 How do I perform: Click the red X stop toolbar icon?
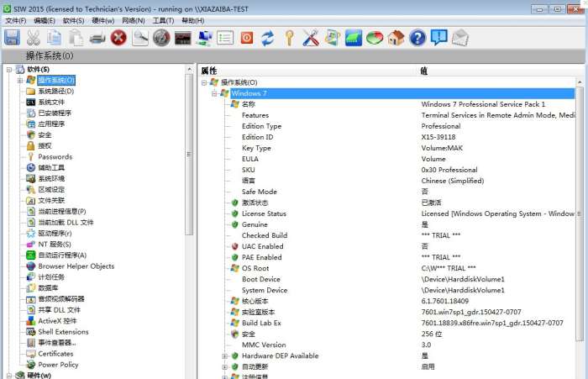[118, 38]
